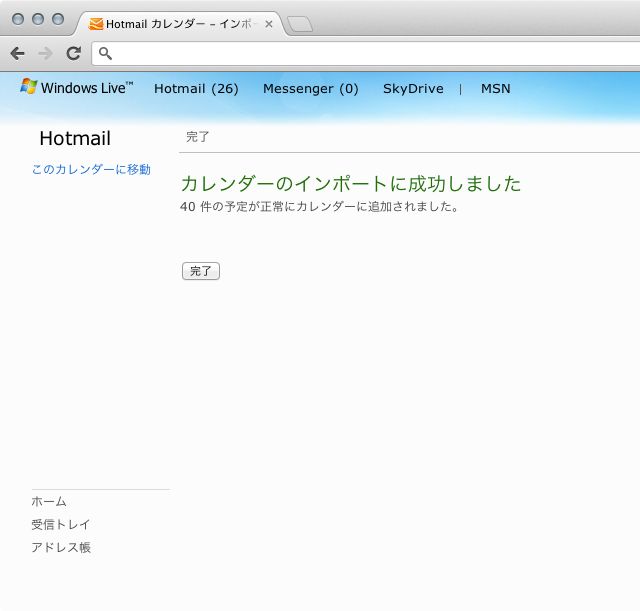Open 受信トレイ in sidebar
Image resolution: width=640 pixels, height=611 pixels.
61,524
